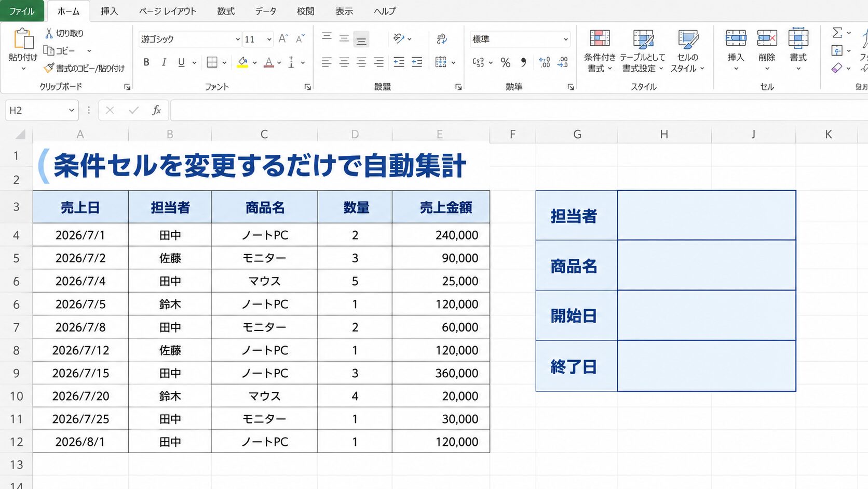
Task: Switch to the 挿入 tab
Action: 109,11
